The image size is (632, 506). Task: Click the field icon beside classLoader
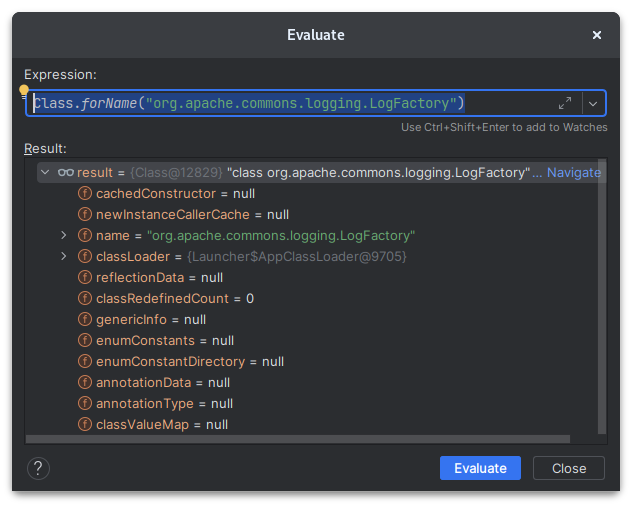click(x=85, y=257)
